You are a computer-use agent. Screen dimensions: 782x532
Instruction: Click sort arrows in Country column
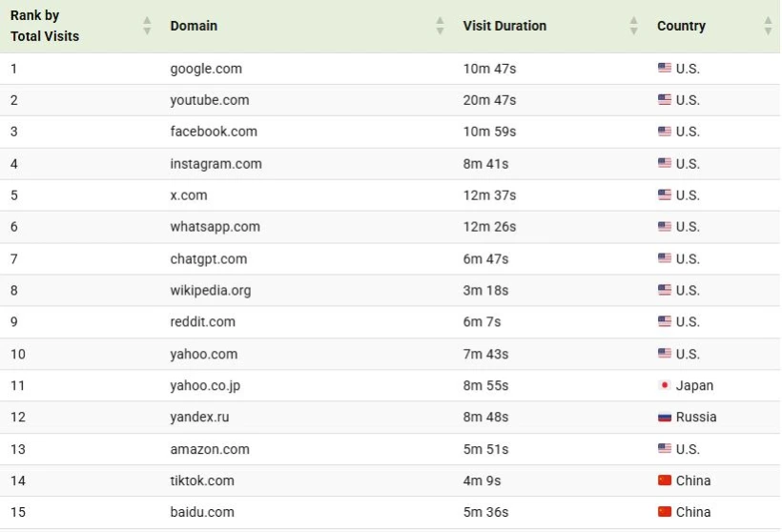pos(768,26)
